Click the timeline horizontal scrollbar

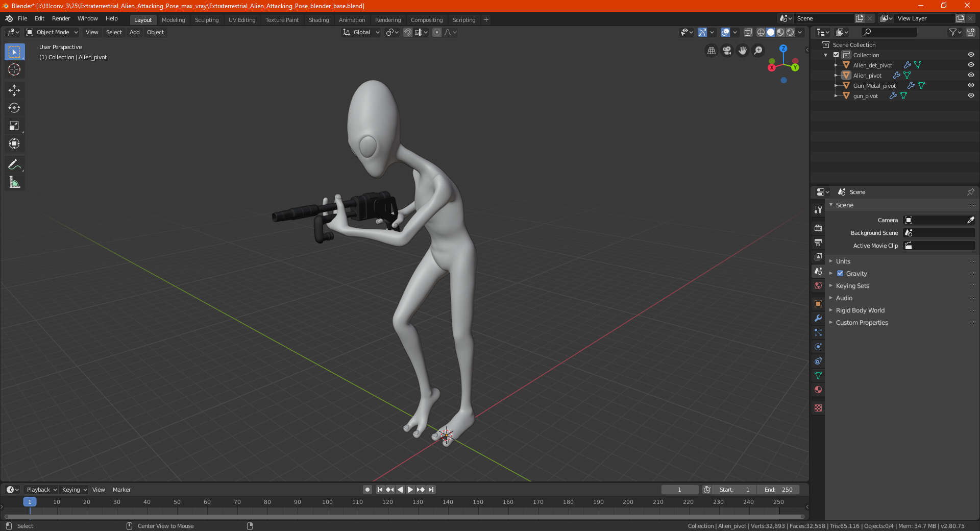[404, 517]
